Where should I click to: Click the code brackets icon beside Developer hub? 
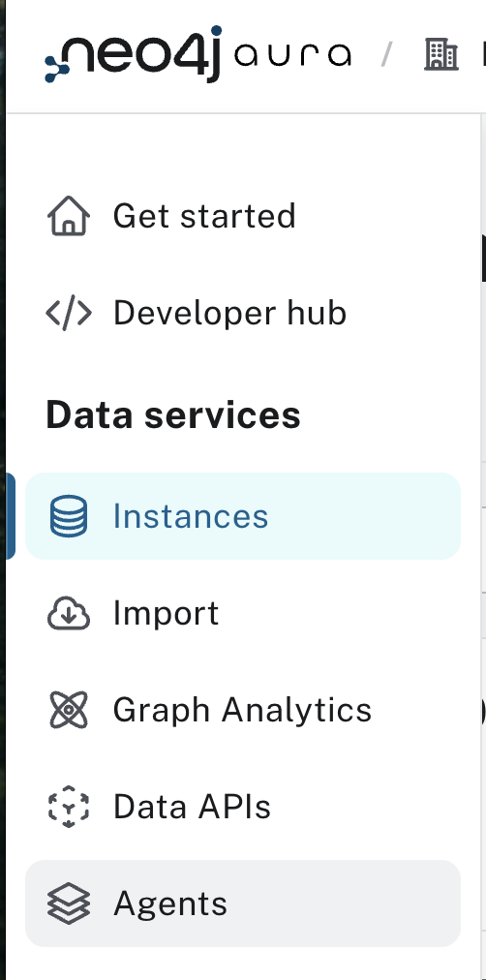coord(69,313)
